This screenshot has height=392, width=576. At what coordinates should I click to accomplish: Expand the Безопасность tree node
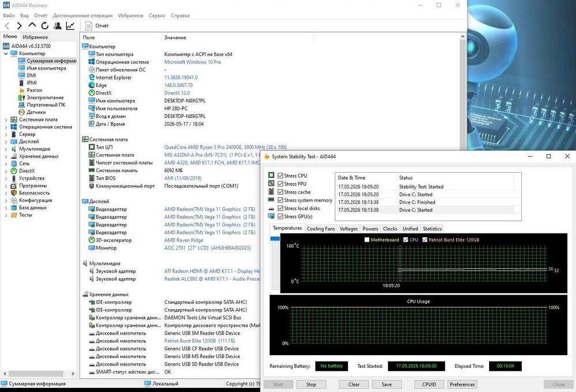6,193
